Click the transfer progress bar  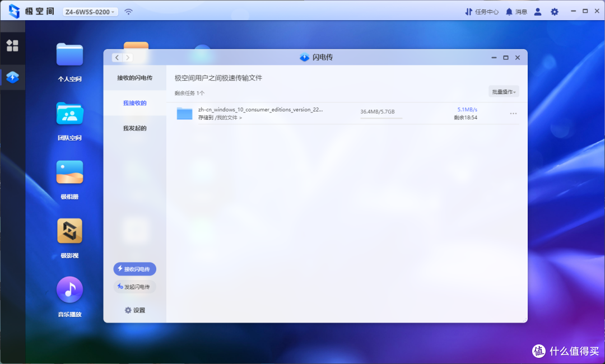pos(381,118)
